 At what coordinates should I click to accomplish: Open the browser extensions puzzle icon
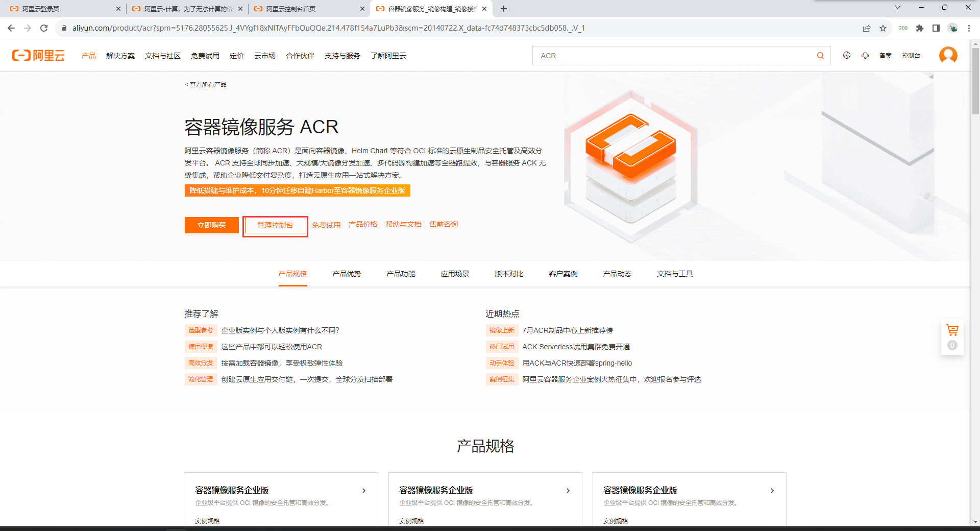coord(920,28)
